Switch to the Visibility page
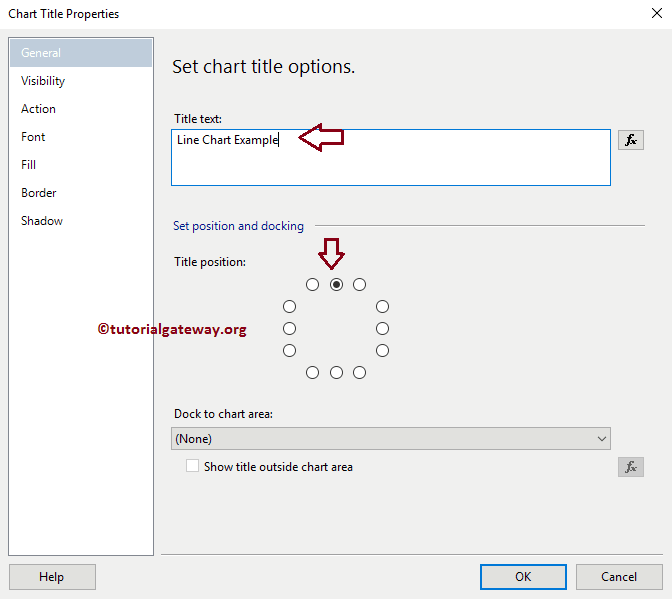This screenshot has height=599, width=672. 43,81
